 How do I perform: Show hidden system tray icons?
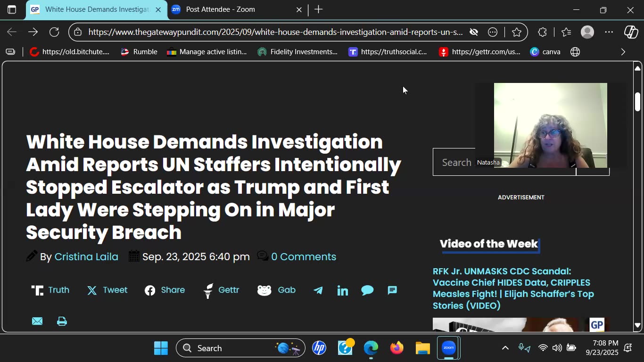tap(505, 348)
